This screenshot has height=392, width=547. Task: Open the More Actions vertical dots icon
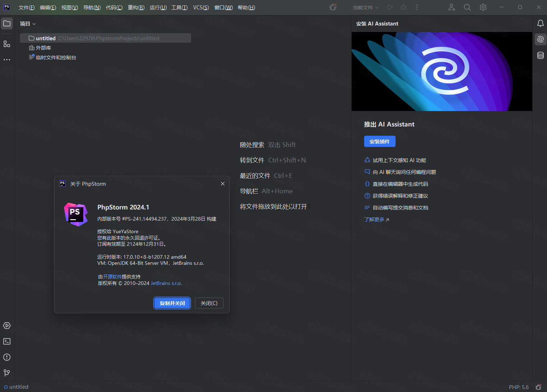(417, 7)
